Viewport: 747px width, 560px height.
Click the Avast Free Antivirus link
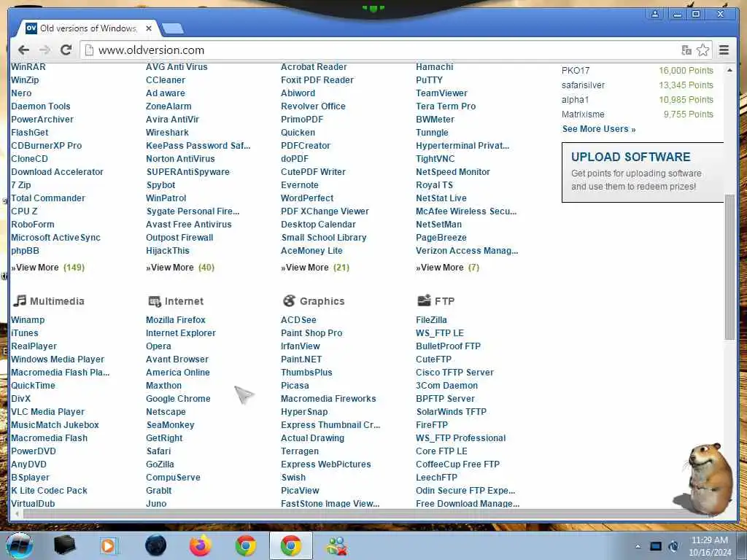189,225
